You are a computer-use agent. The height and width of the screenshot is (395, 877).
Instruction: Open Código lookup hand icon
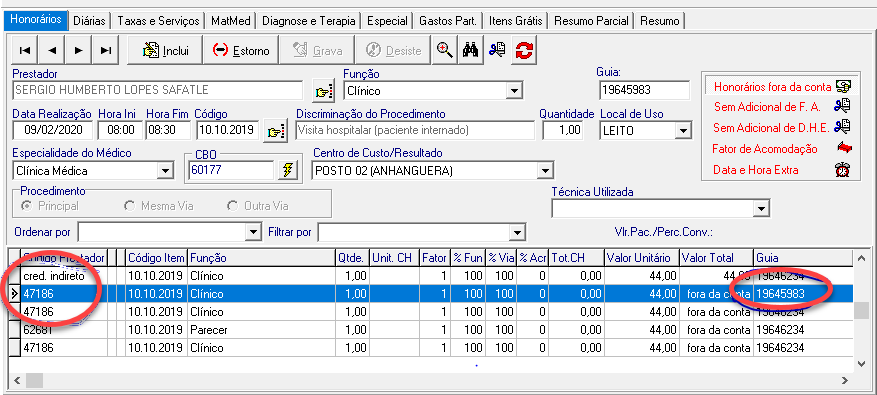275,132
